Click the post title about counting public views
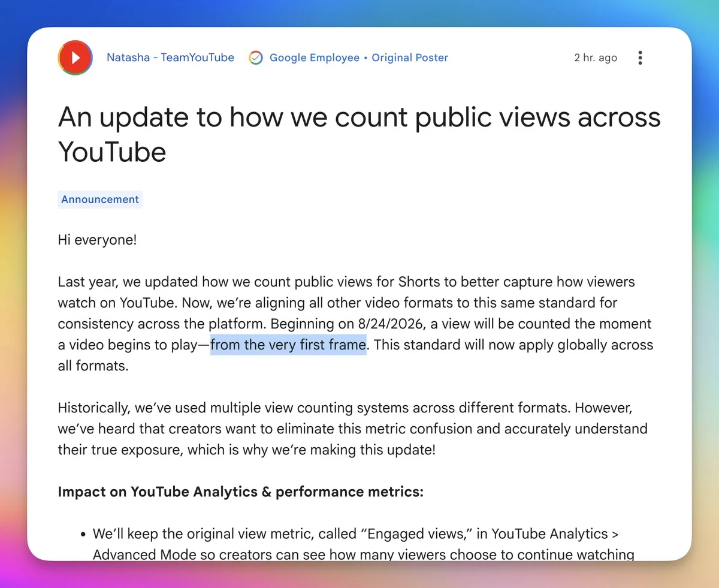 pyautogui.click(x=359, y=135)
